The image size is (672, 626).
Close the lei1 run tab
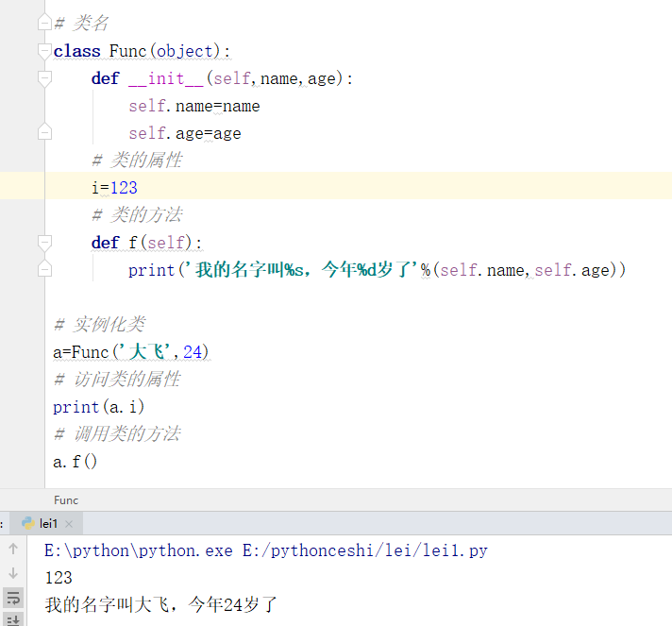point(69,524)
